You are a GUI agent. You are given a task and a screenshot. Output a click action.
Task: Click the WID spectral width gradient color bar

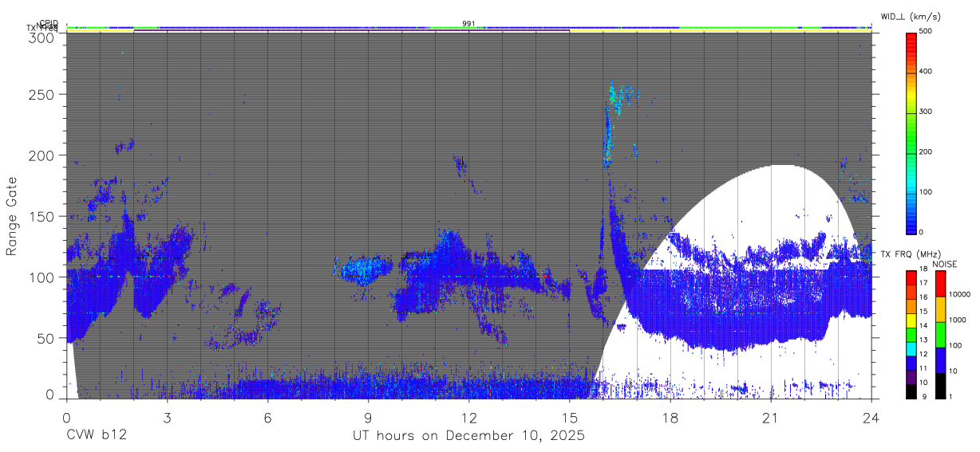[911, 132]
